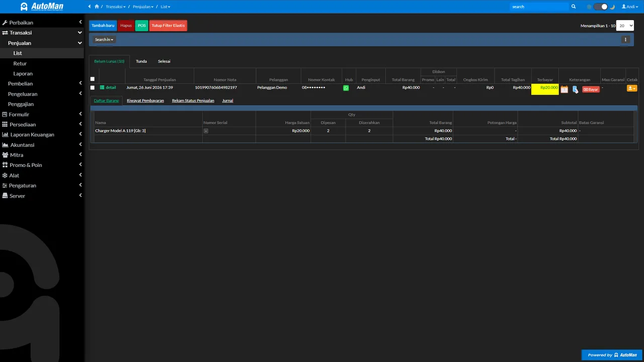Click the serial number dash badge for Charger
Image resolution: width=644 pixels, height=362 pixels.
(206, 131)
